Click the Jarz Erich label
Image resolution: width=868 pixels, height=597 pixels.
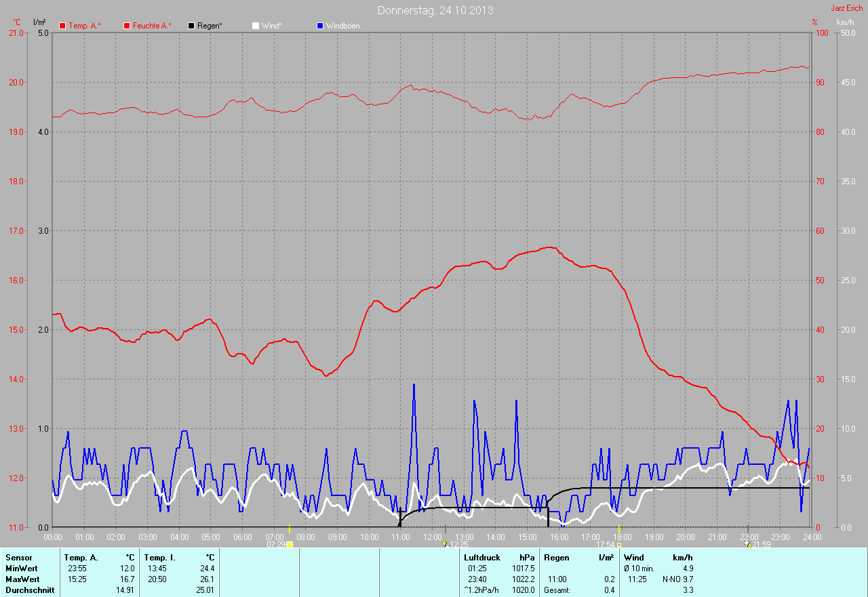[x=847, y=8]
